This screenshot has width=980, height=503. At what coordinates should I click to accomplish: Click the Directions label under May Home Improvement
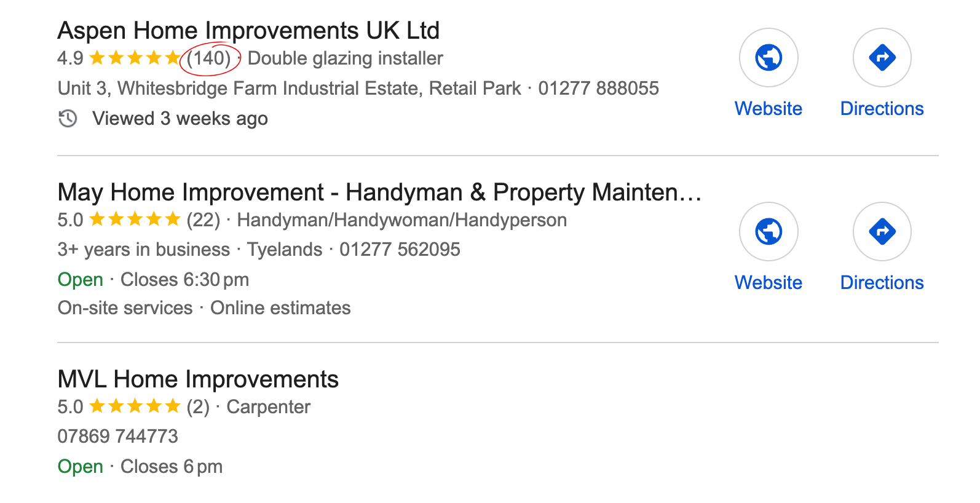(882, 282)
